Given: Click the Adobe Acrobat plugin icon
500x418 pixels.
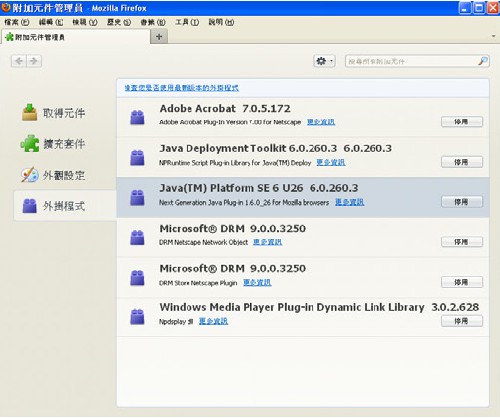Looking at the screenshot, I should tap(137, 117).
